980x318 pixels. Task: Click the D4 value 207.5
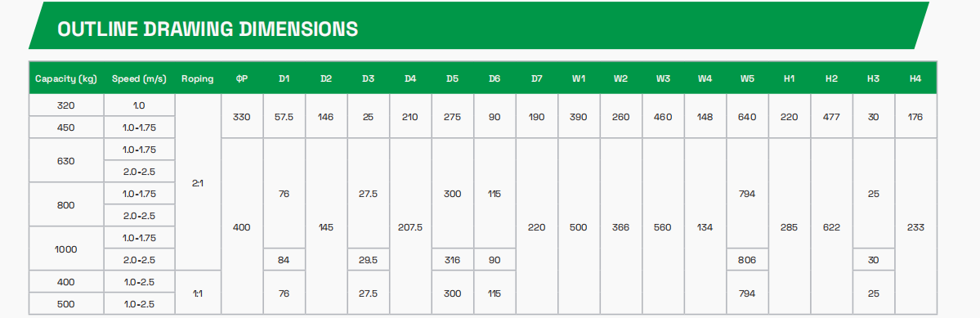[x=410, y=226]
